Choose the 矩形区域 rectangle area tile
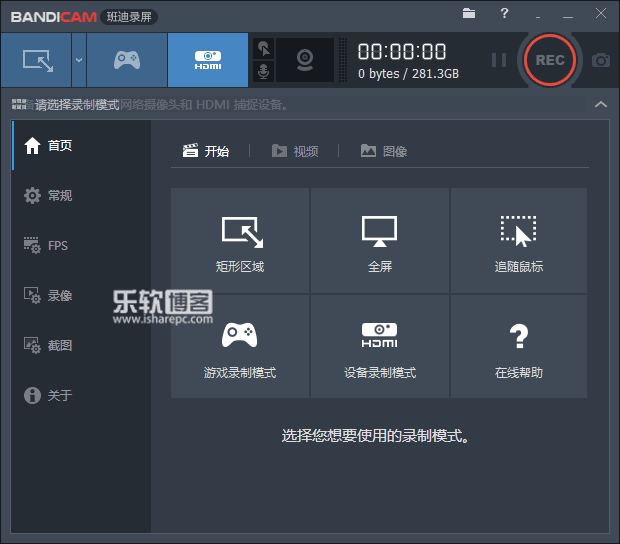 (240, 240)
